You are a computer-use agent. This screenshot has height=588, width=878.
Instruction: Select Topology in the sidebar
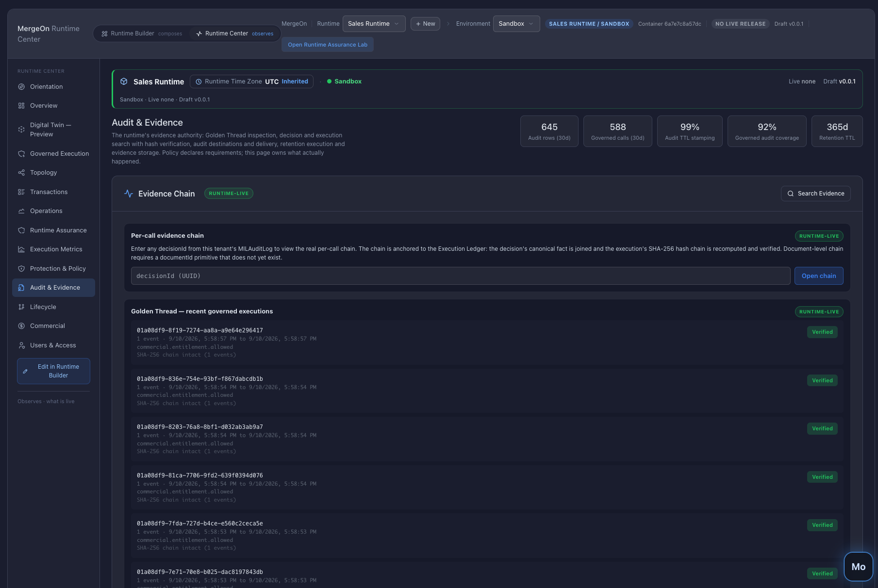tap(53, 173)
